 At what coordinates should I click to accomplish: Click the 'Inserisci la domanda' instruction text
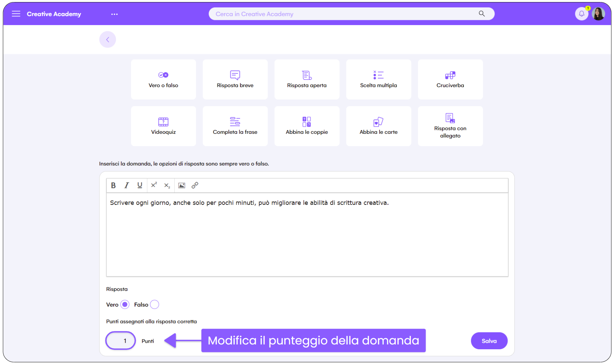coord(184,164)
